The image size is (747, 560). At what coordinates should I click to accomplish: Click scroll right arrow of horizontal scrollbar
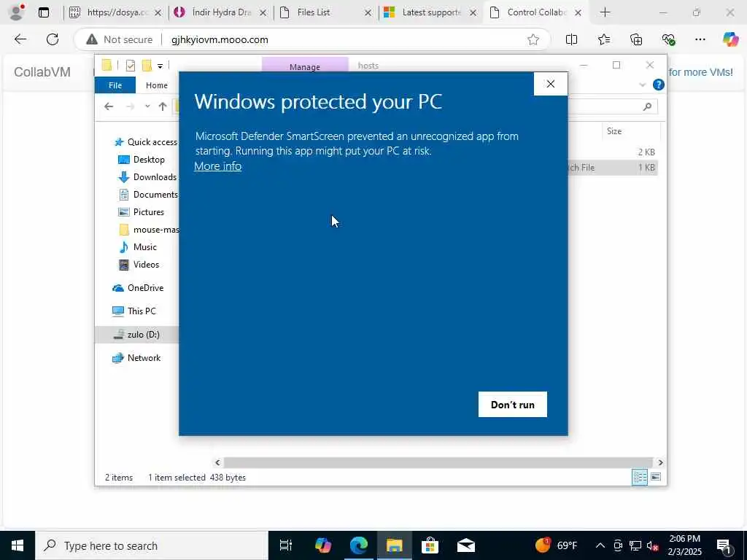[660, 462]
